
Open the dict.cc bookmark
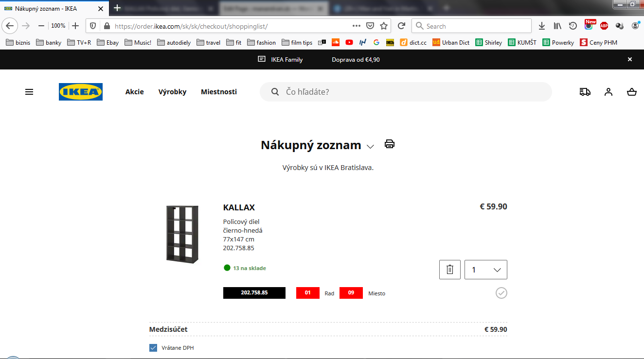[413, 43]
